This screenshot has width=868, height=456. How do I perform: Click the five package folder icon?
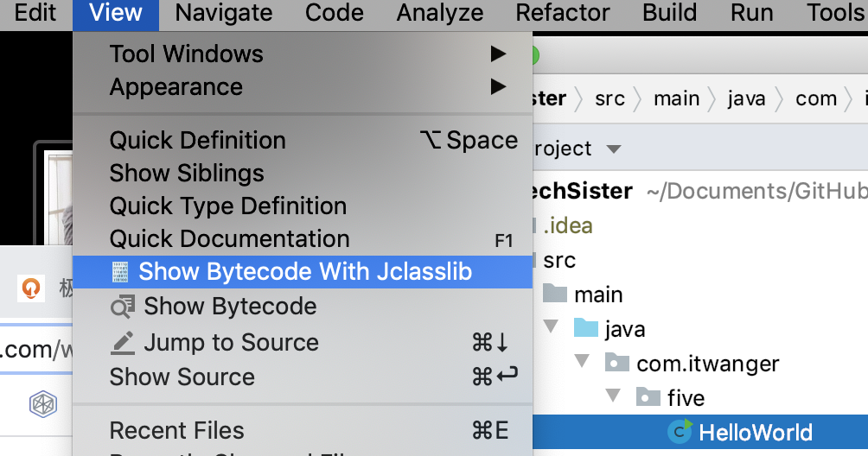tap(648, 398)
